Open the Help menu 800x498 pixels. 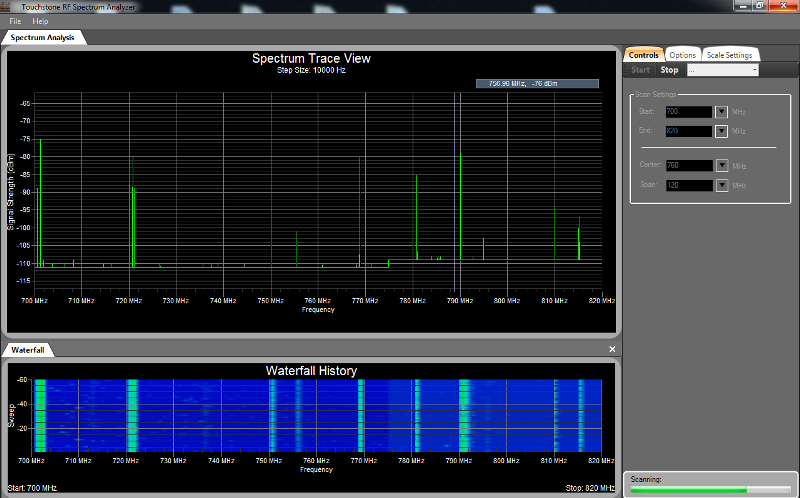[x=40, y=21]
